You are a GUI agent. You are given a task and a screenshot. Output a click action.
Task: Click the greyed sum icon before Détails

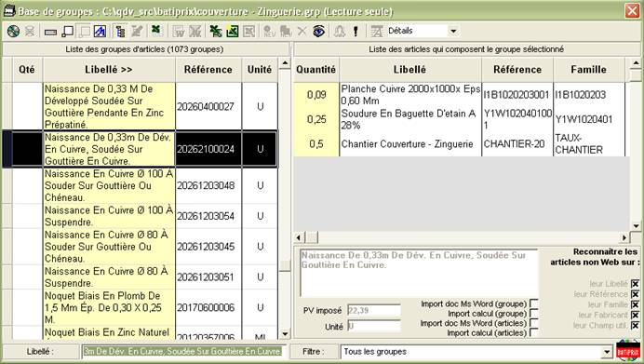pyautogui.click(x=377, y=32)
